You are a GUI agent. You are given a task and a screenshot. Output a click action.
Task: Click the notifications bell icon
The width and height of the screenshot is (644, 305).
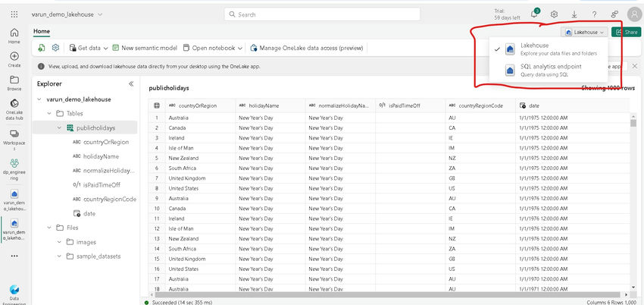coord(535,14)
